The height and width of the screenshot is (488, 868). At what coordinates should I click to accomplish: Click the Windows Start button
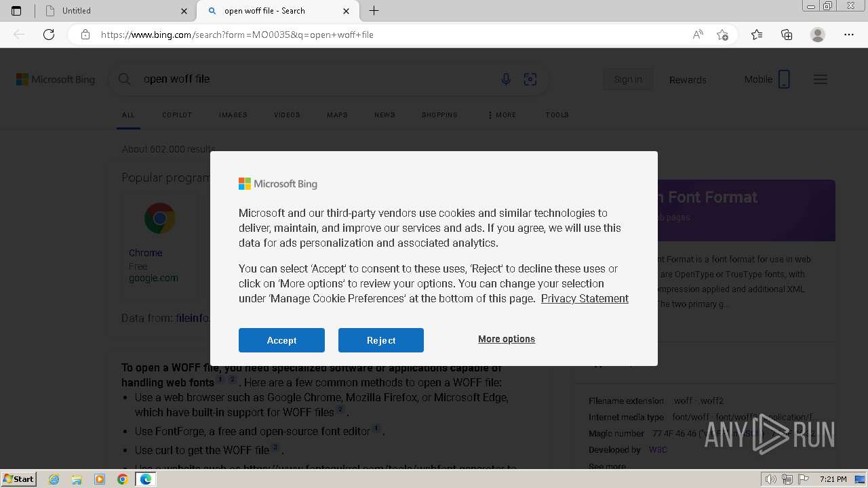(x=19, y=479)
